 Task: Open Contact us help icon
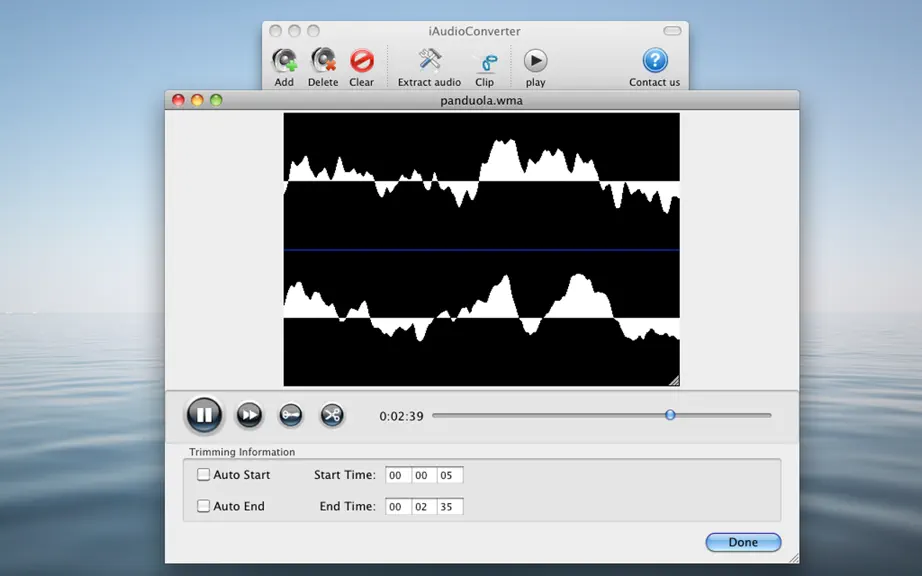(654, 61)
